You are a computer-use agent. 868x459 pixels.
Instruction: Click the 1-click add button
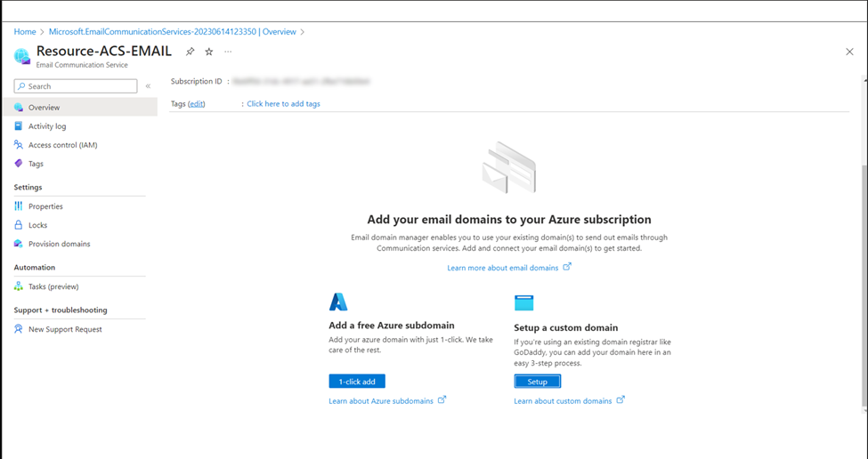tap(357, 381)
